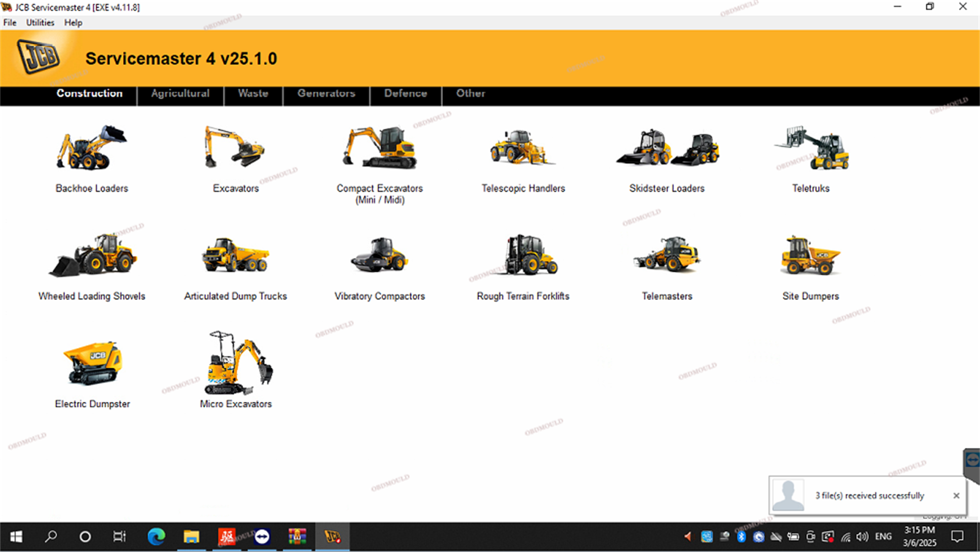980x552 pixels.
Task: Go to the Generators tab
Action: pos(327,93)
